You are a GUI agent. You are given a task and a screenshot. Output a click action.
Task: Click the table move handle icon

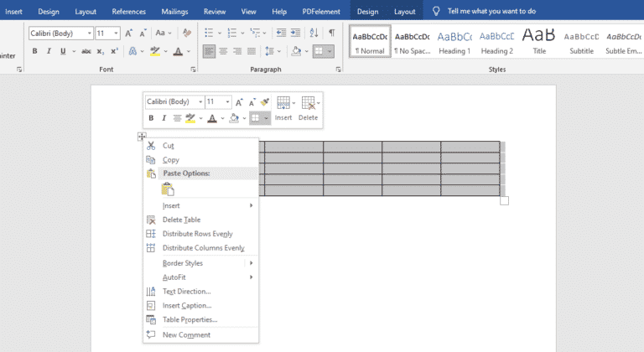pos(142,137)
